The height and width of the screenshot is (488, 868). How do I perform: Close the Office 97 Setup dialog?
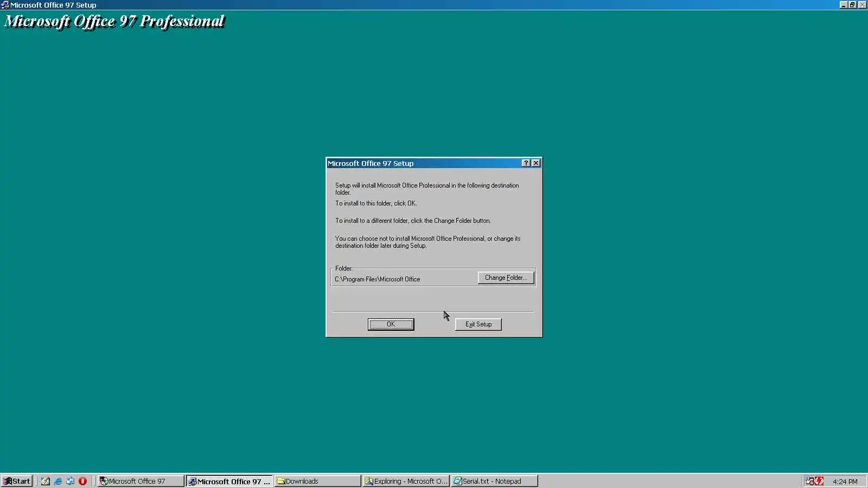coord(536,163)
